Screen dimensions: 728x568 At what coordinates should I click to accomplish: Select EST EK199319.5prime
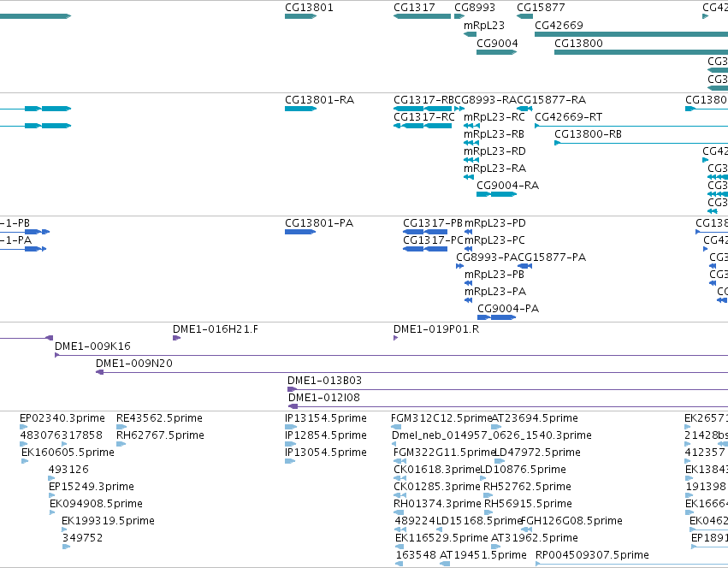point(66,530)
